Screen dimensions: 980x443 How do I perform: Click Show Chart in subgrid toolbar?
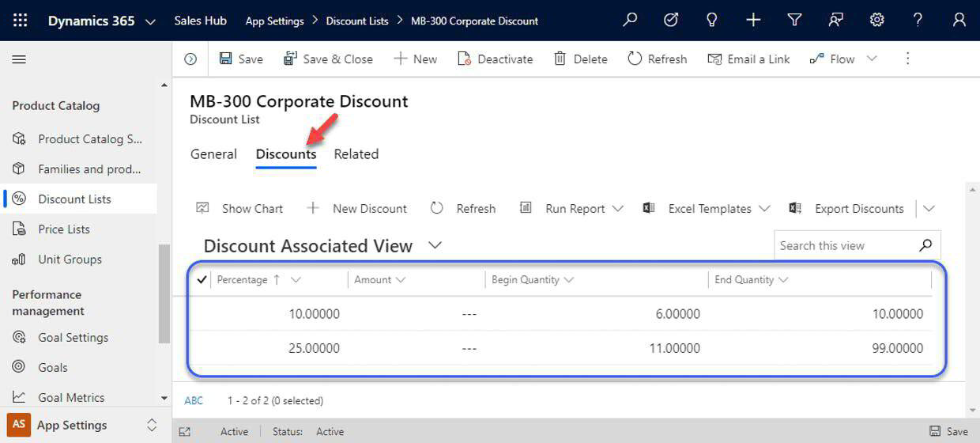[239, 209]
